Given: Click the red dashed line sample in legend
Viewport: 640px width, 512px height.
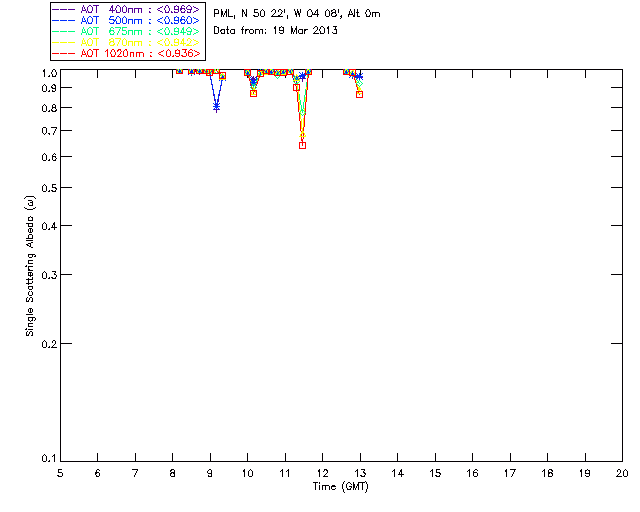Looking at the screenshot, I should [x=64, y=53].
